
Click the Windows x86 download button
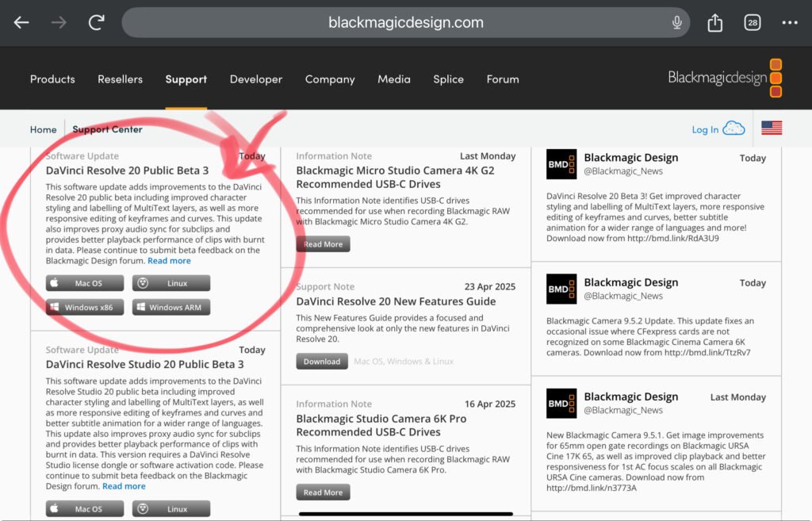pyautogui.click(x=85, y=308)
